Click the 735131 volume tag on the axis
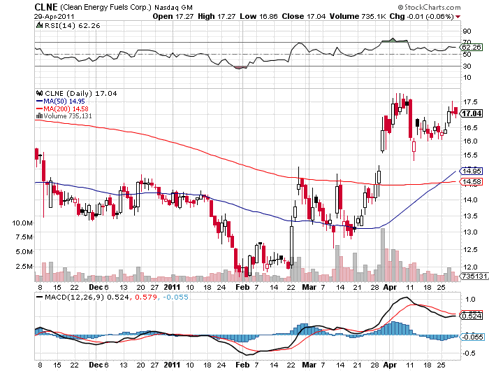Viewport: 489px width, 371px height. click(x=474, y=276)
